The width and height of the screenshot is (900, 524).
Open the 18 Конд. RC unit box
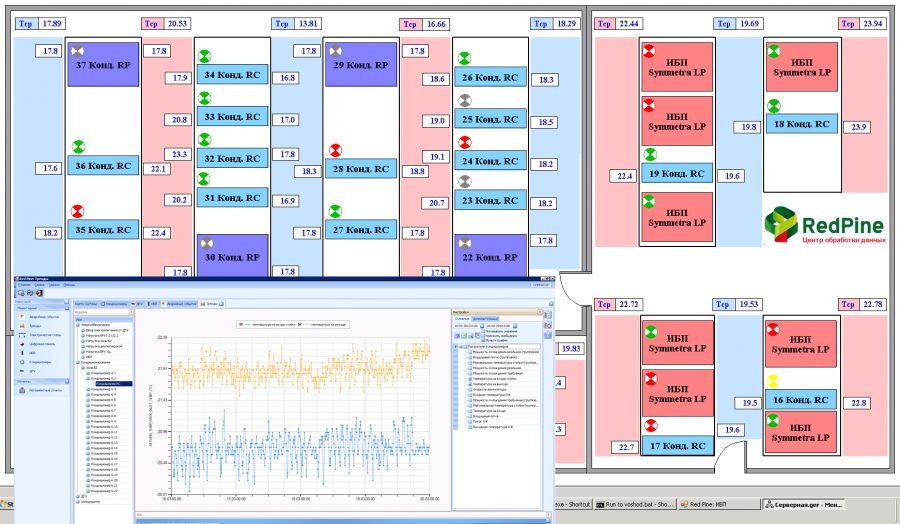802,123
